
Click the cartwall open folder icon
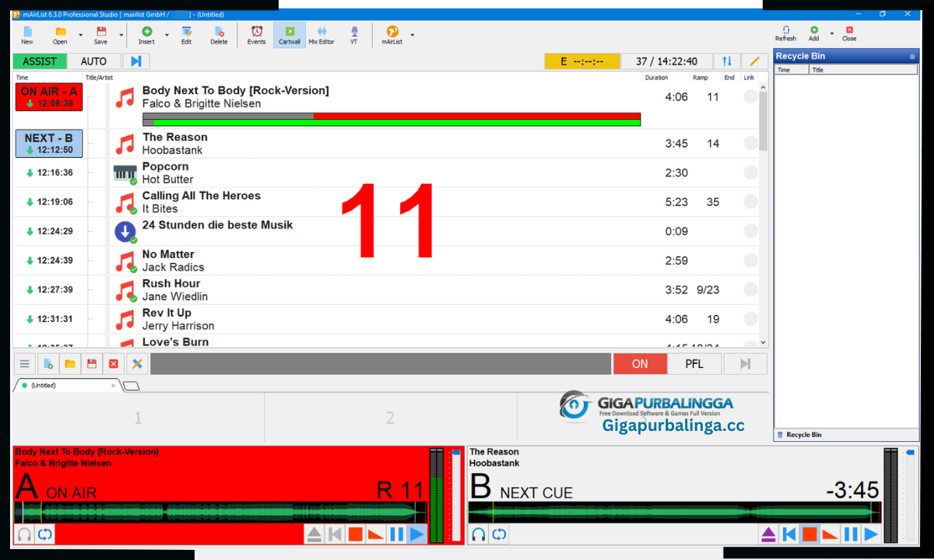[69, 363]
